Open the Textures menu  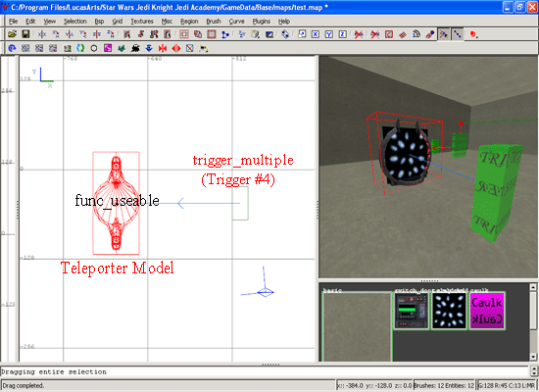142,22
